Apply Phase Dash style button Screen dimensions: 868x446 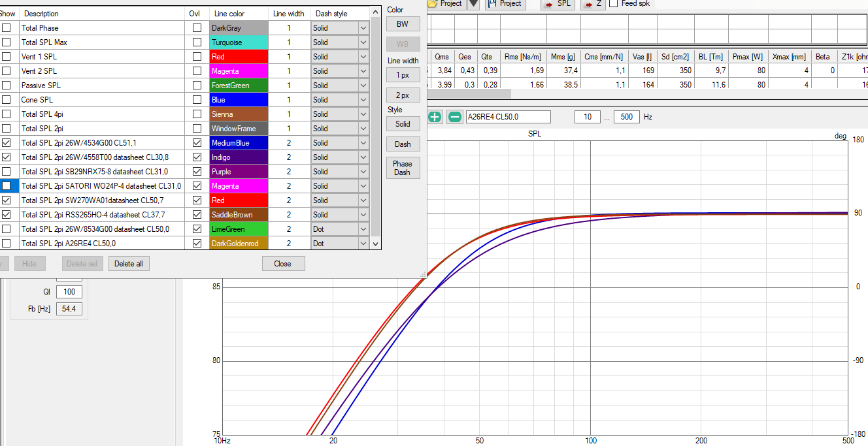403,168
